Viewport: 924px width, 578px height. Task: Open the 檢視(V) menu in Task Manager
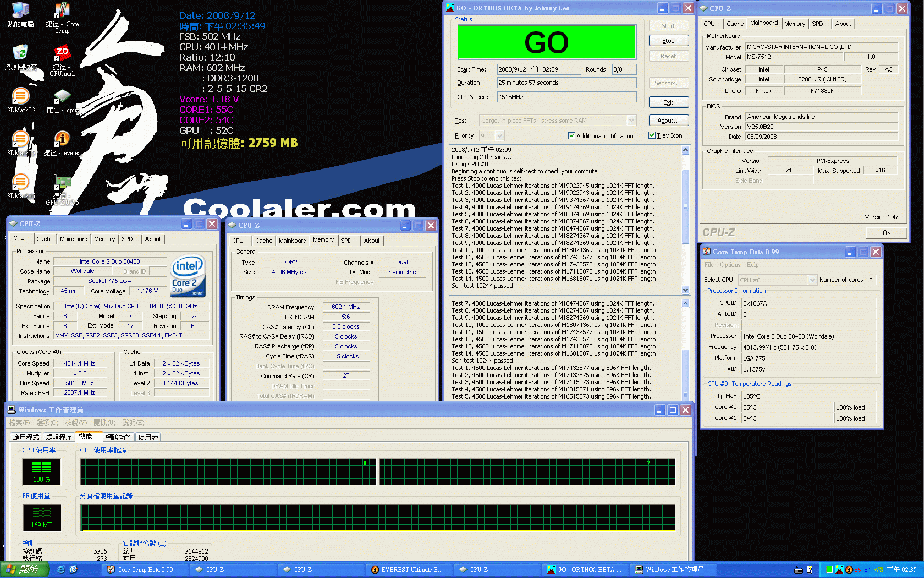pos(75,423)
